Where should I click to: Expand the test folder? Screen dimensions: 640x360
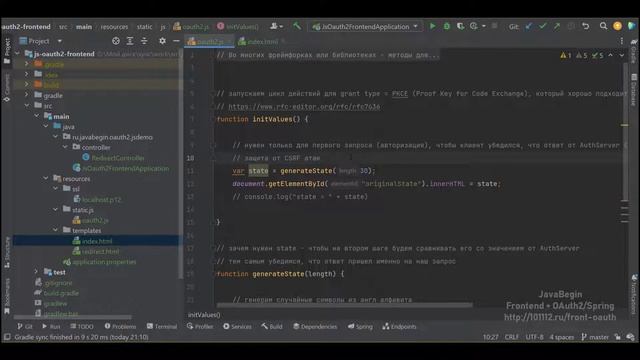[x=36, y=271]
